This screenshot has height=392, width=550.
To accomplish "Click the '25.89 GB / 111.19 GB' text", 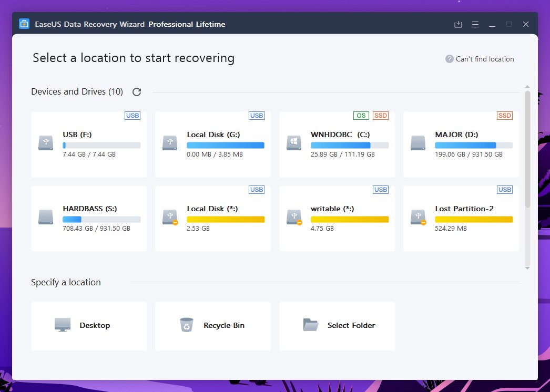I will 343,154.
